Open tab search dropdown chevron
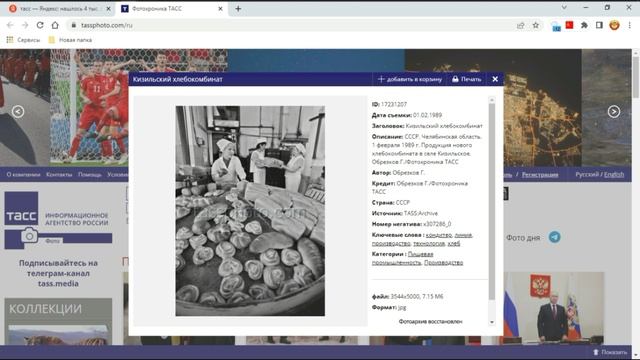 (564, 7)
